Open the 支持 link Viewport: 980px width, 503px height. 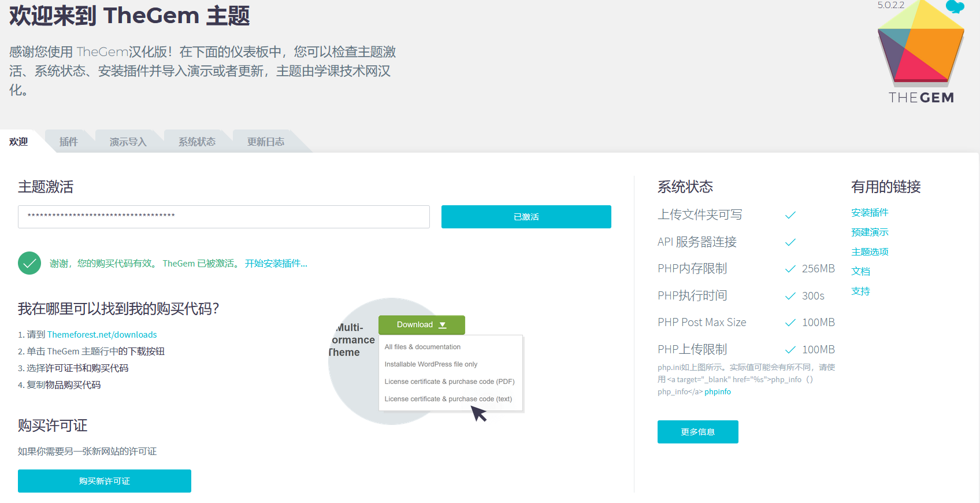tap(860, 291)
